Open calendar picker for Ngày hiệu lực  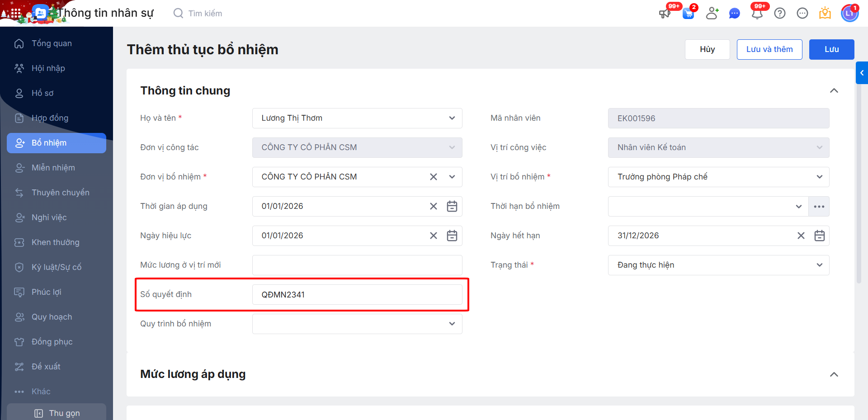(452, 236)
